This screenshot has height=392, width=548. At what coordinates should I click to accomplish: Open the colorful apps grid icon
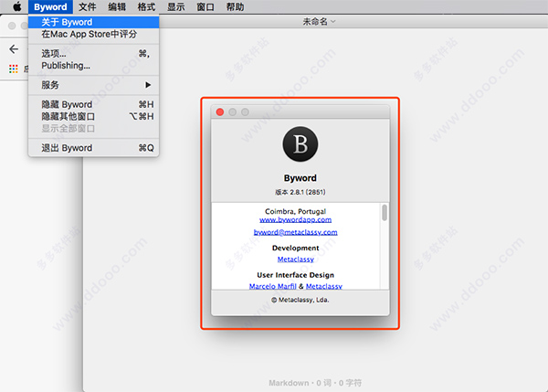pos(14,69)
